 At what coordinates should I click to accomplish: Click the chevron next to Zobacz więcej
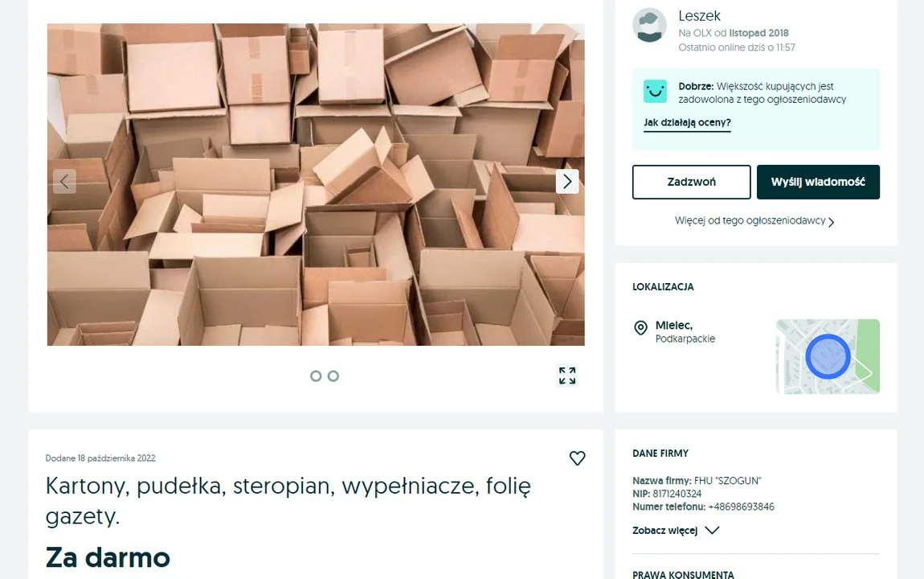[713, 531]
